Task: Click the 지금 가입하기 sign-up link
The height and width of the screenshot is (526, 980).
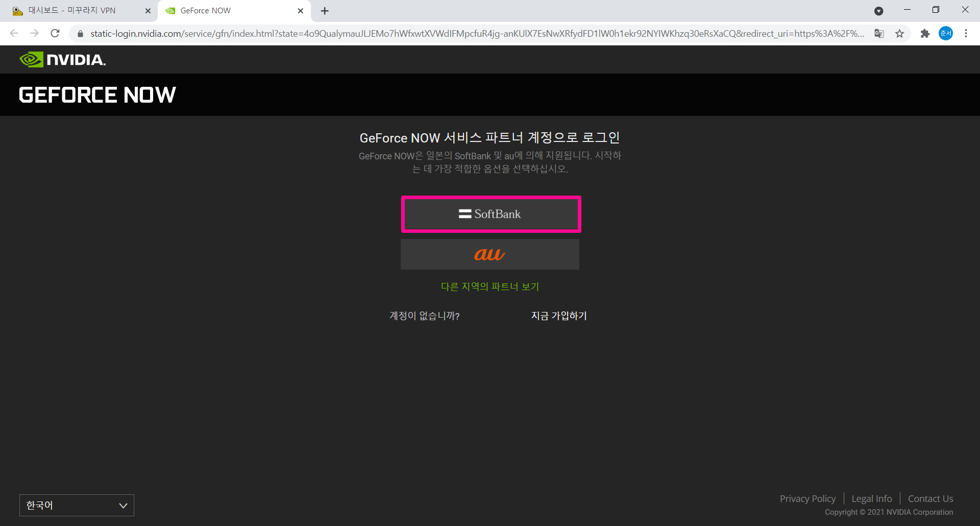Action: pos(559,316)
